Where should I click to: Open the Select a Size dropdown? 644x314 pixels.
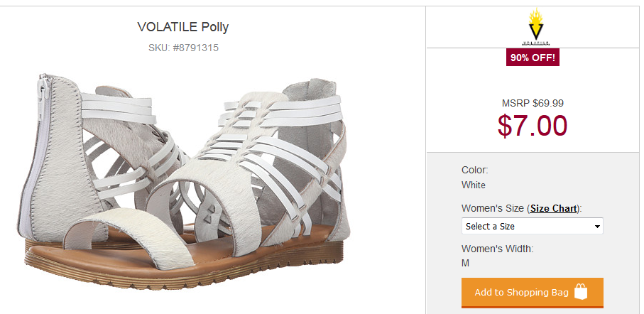[x=533, y=226]
